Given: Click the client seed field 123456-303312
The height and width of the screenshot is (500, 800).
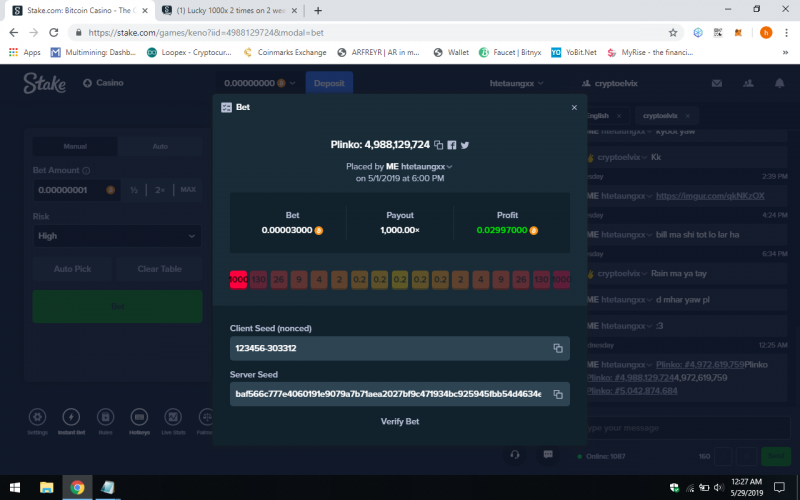Looking at the screenshot, I should (x=399, y=348).
